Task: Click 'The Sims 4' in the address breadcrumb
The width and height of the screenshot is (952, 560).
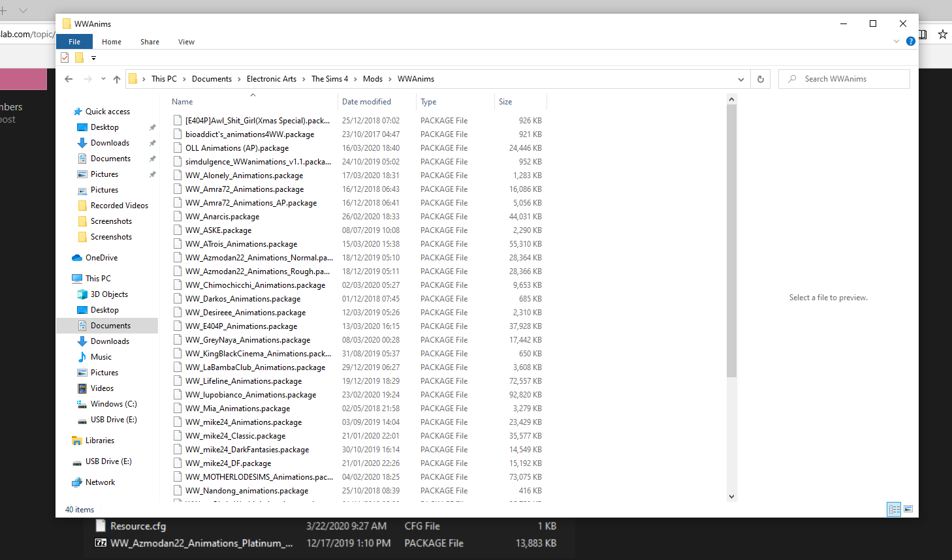Action: pyautogui.click(x=330, y=79)
